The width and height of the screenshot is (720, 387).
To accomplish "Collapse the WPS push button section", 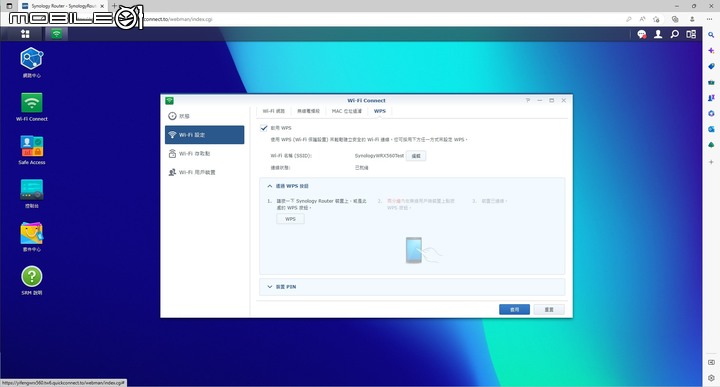I will 270,186.
